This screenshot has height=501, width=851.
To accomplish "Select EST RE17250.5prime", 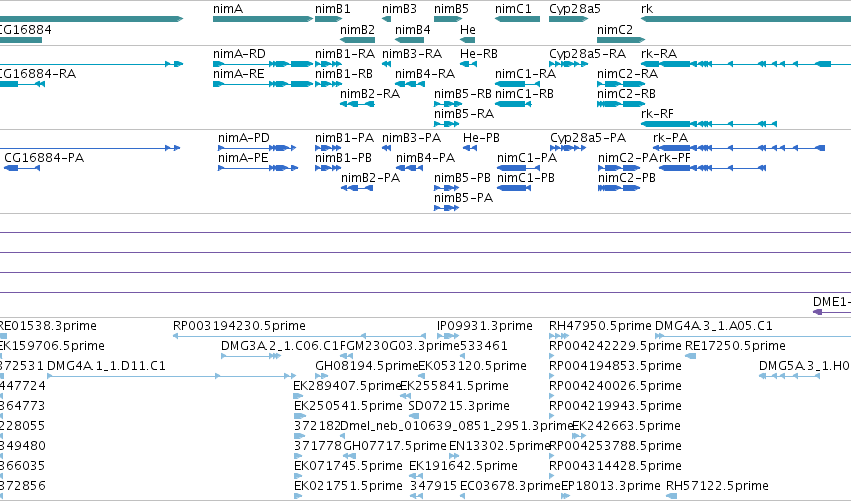I will (690, 356).
